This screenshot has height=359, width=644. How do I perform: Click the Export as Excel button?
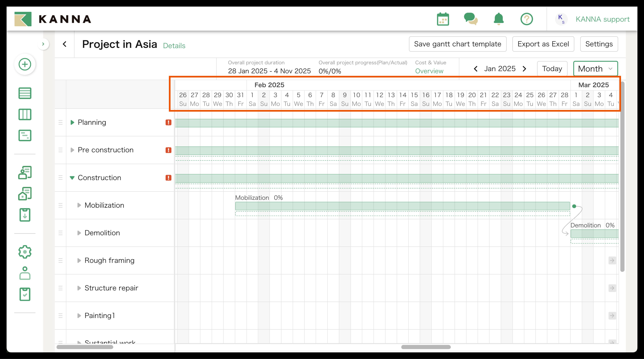click(543, 44)
